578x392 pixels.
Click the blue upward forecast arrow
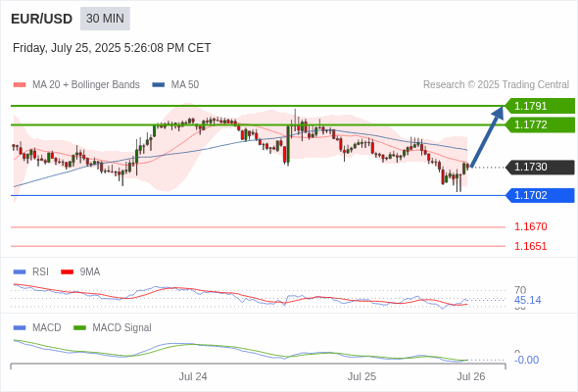click(487, 137)
